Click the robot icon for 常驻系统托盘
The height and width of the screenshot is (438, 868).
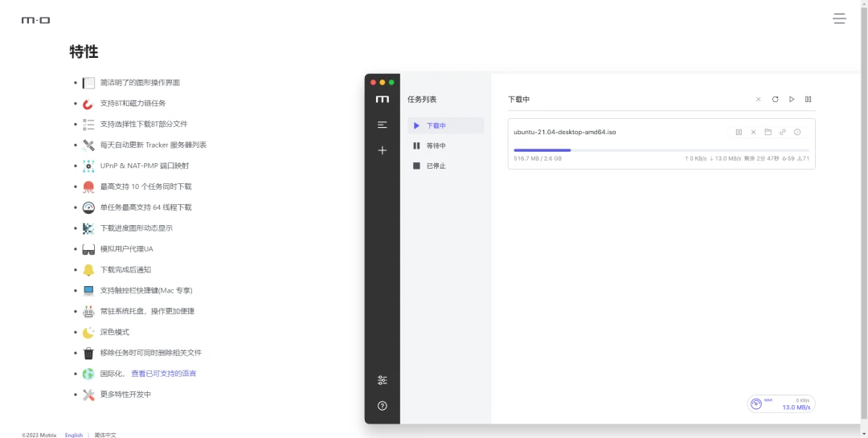point(88,311)
